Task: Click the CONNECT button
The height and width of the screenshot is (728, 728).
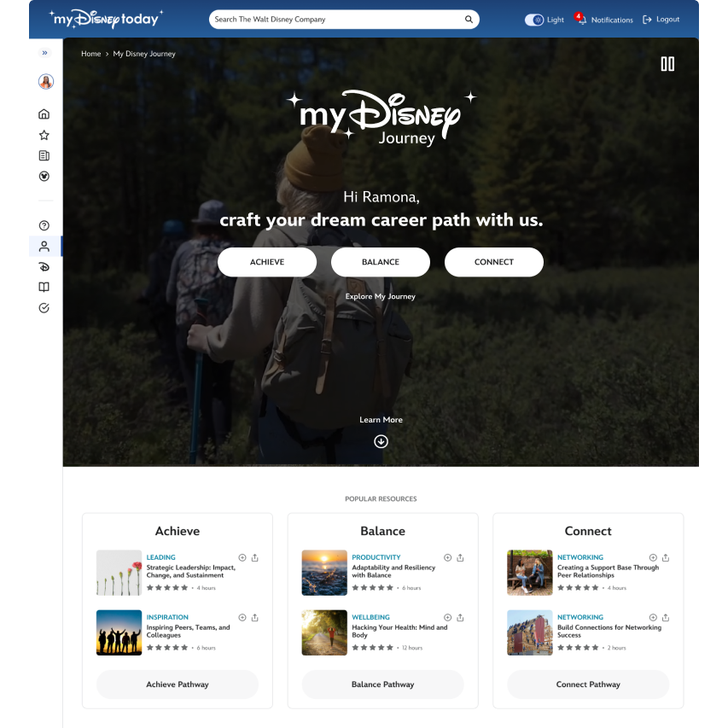Action: pos(494,262)
